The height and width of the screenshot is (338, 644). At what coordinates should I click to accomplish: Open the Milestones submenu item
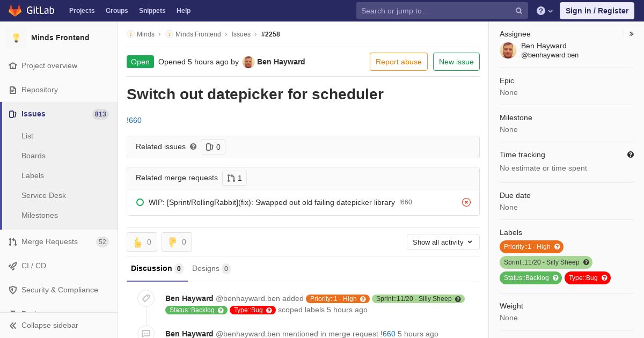coord(40,216)
